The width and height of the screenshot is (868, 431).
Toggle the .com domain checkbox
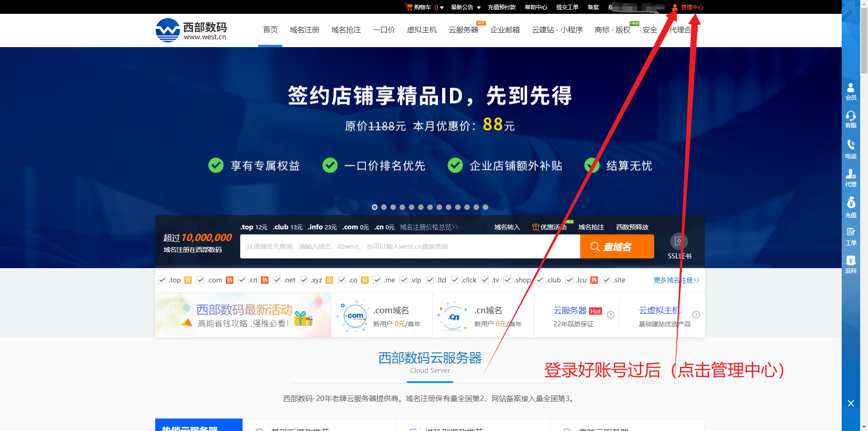(x=200, y=280)
